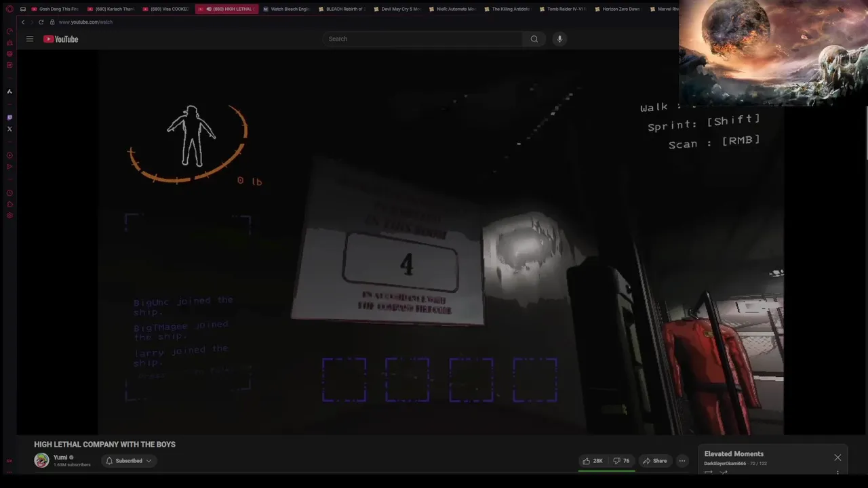This screenshot has height=488, width=868.
Task: Click the YouTube search magnifier button
Action: click(x=534, y=39)
